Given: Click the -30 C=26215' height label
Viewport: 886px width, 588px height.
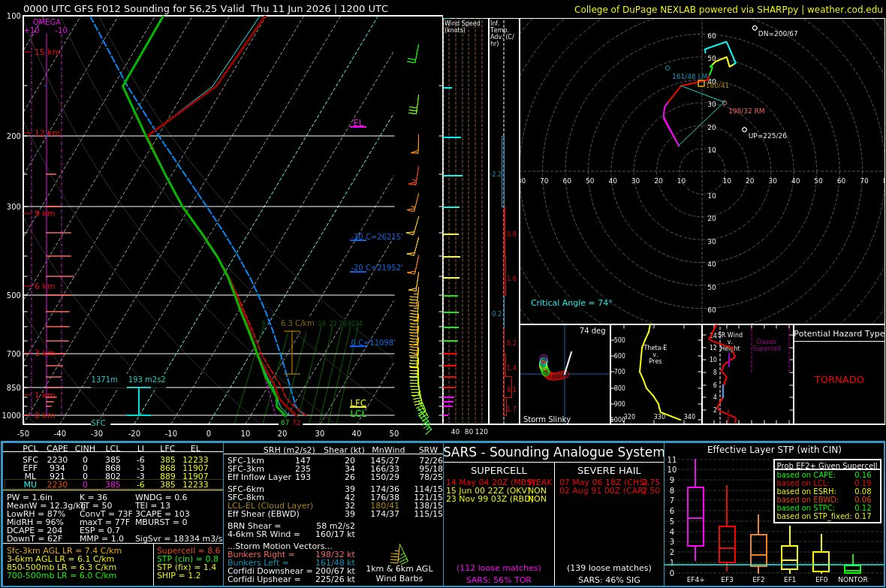Looking at the screenshot, I should coord(376,237).
